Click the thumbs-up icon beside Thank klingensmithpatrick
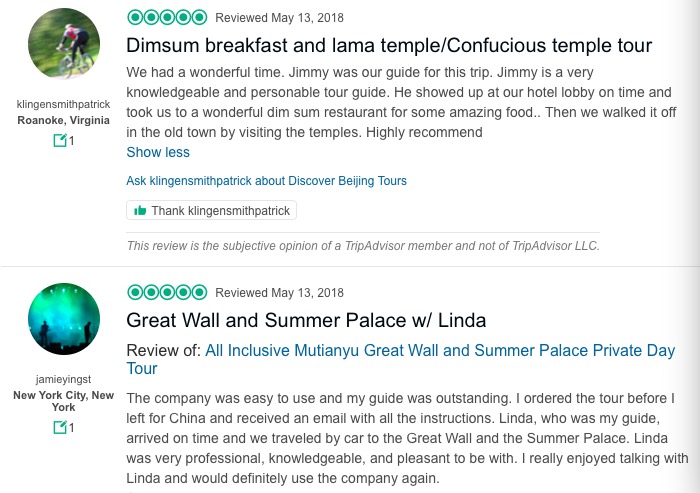This screenshot has width=700, height=493. [139, 211]
